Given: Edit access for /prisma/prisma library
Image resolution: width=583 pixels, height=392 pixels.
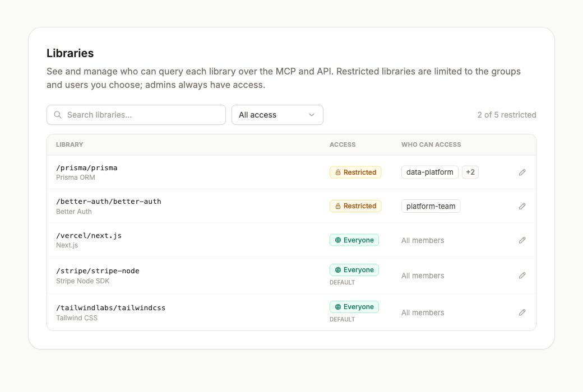Looking at the screenshot, I should tap(522, 172).
